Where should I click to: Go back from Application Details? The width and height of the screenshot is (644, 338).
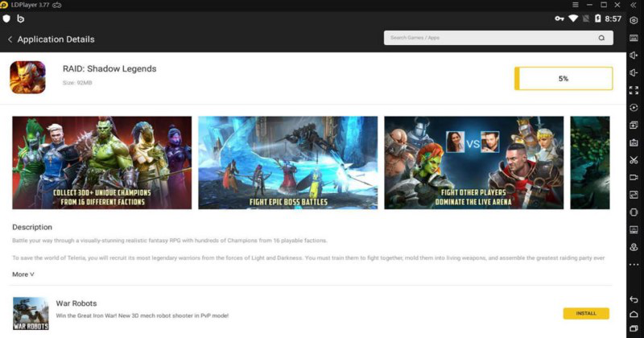[x=10, y=39]
